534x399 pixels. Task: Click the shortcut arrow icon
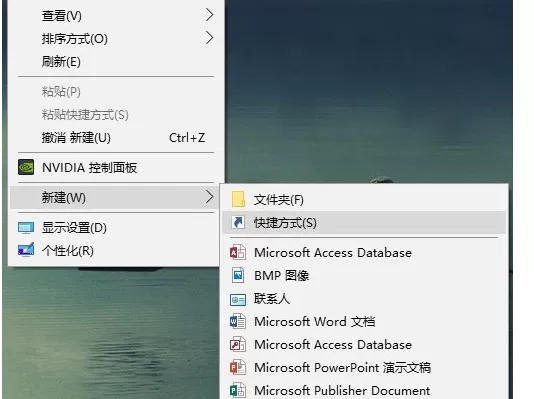coord(238,222)
